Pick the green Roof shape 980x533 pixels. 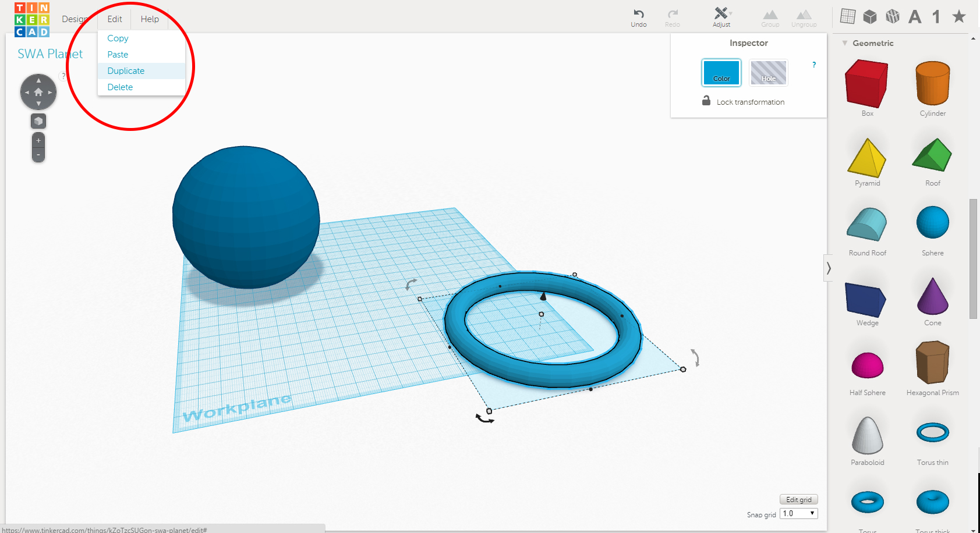coord(932,155)
